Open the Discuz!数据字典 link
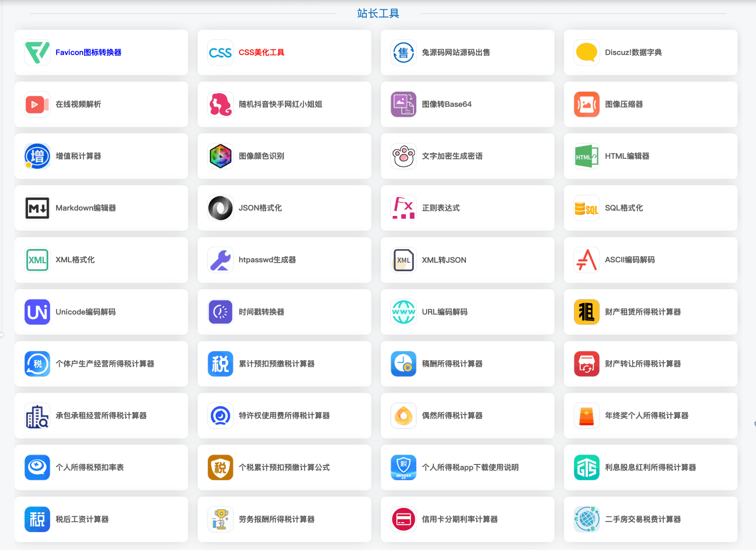Viewport: 756px width, 550px height. click(633, 52)
